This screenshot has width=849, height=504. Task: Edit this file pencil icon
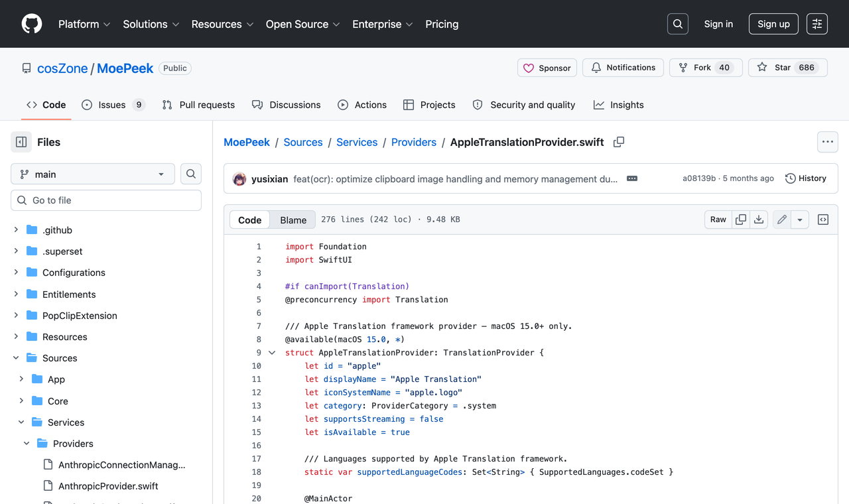coord(782,220)
